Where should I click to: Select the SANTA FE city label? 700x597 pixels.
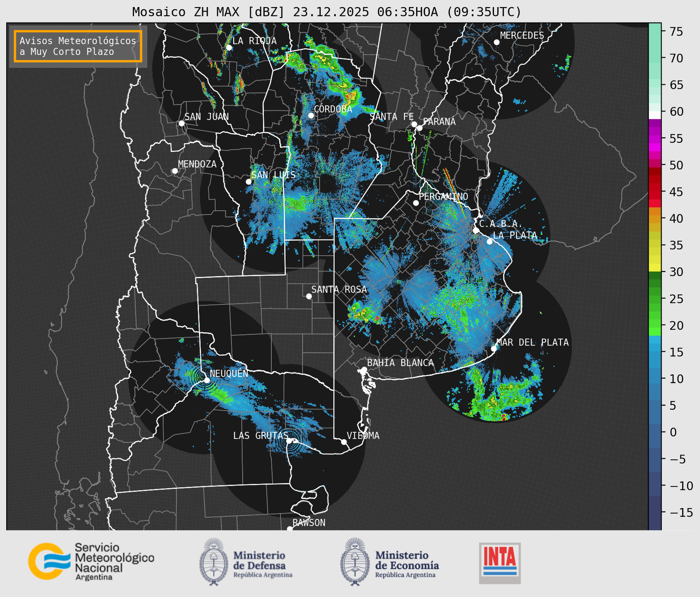point(392,117)
